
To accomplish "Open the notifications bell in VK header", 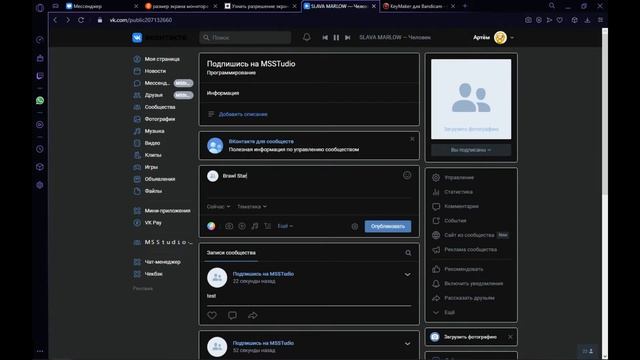I will pos(307,38).
